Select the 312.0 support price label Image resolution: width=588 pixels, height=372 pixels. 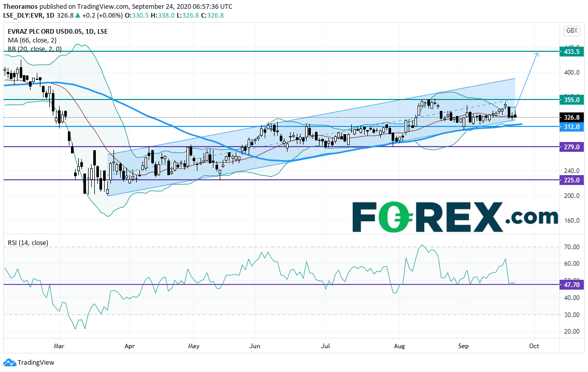[572, 126]
